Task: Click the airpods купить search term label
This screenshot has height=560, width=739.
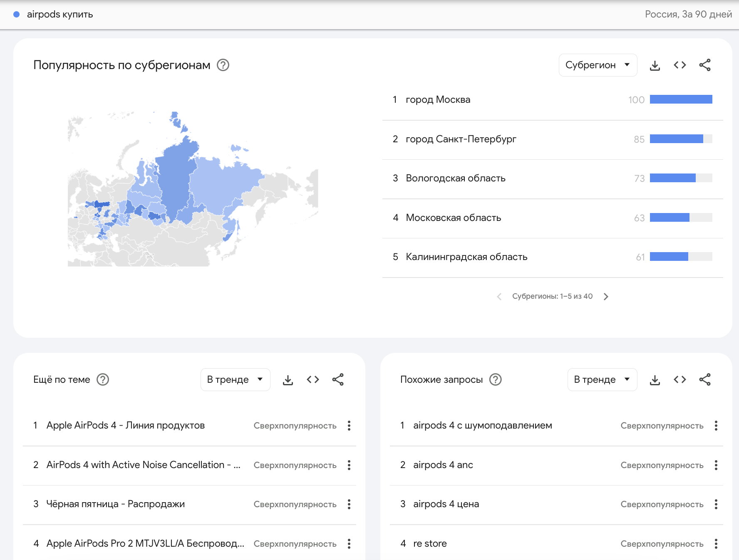Action: point(60,14)
